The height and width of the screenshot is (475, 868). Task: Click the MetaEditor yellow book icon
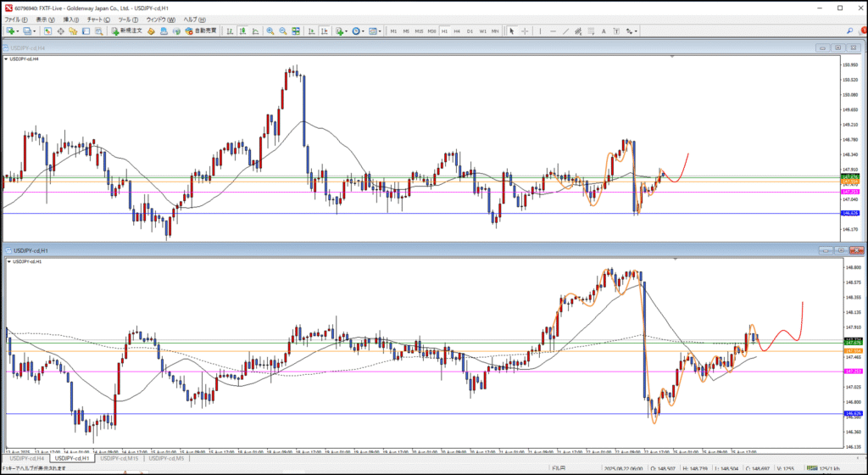click(151, 31)
